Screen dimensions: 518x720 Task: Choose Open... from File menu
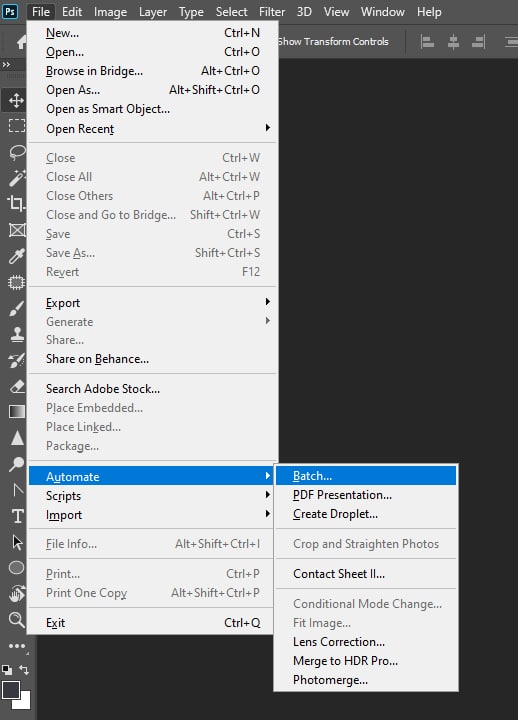(153, 52)
